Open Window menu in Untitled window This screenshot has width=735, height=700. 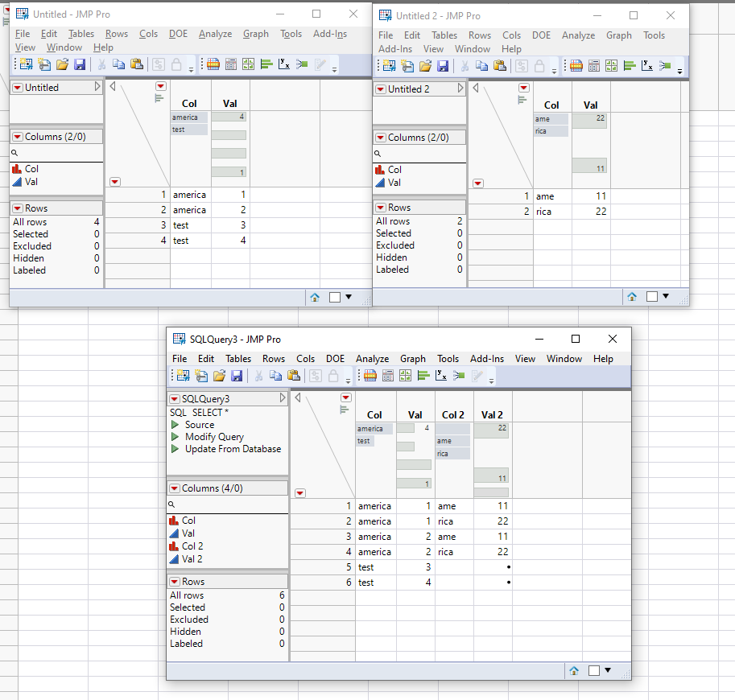[x=64, y=47]
